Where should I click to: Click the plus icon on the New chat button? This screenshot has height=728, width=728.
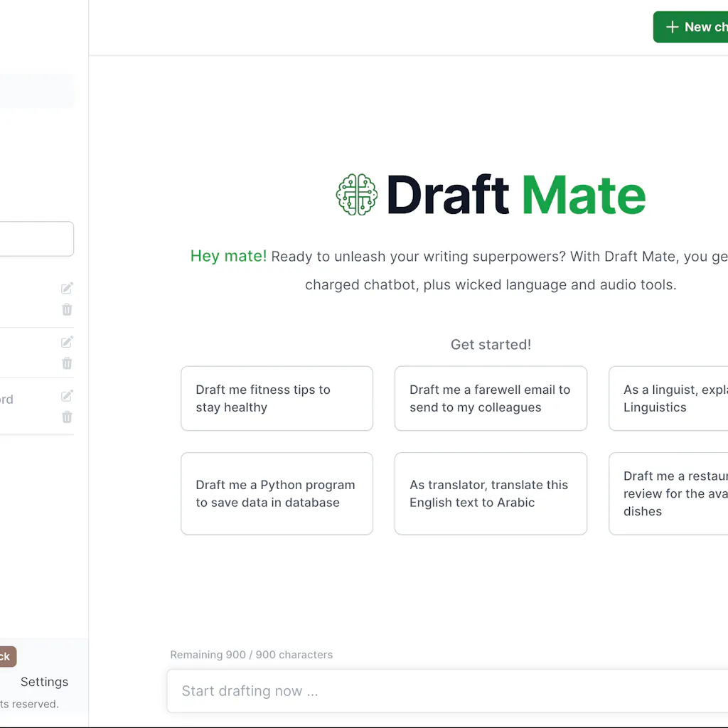coord(672,26)
